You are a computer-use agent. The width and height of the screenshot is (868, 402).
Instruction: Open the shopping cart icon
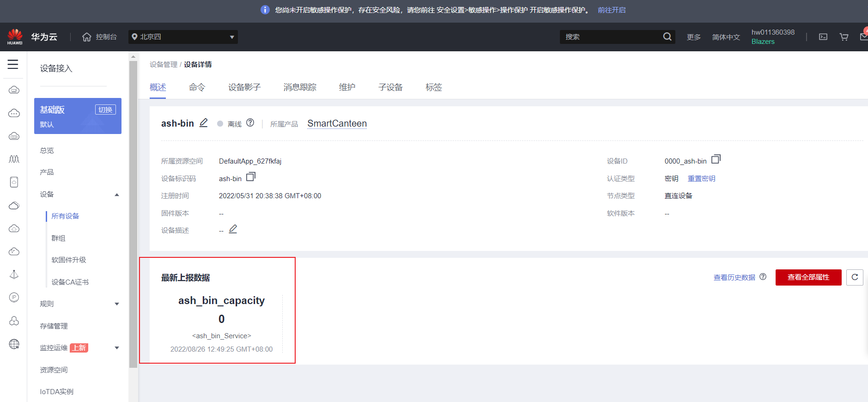pos(844,37)
